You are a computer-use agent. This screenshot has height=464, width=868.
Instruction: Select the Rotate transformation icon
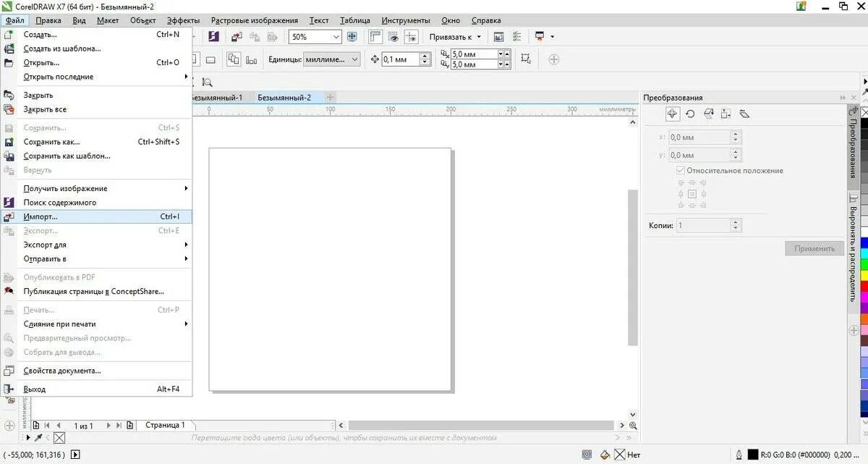pos(690,114)
